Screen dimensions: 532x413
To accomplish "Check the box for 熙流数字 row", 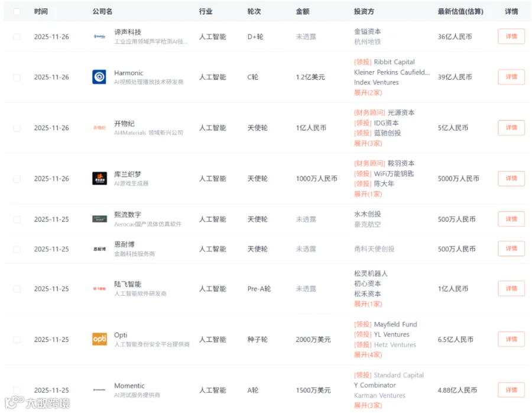I will pyautogui.click(x=17, y=220).
